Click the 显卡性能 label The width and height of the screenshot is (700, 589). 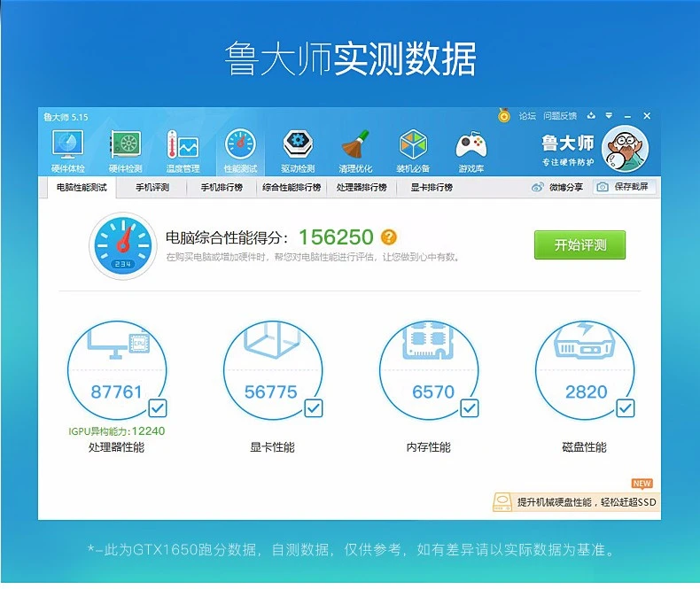point(272,447)
